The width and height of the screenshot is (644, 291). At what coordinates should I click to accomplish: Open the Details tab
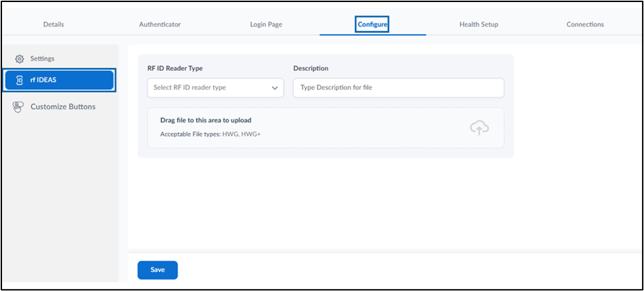pyautogui.click(x=53, y=25)
